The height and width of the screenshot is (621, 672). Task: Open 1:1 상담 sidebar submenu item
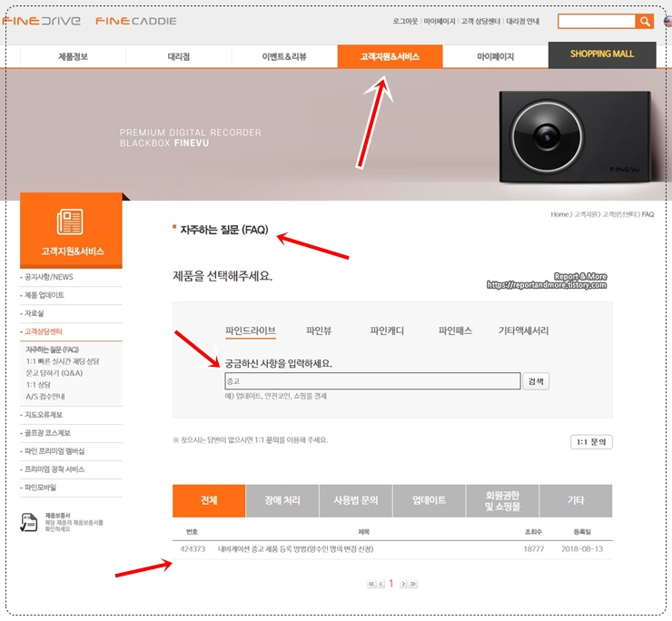point(38,384)
